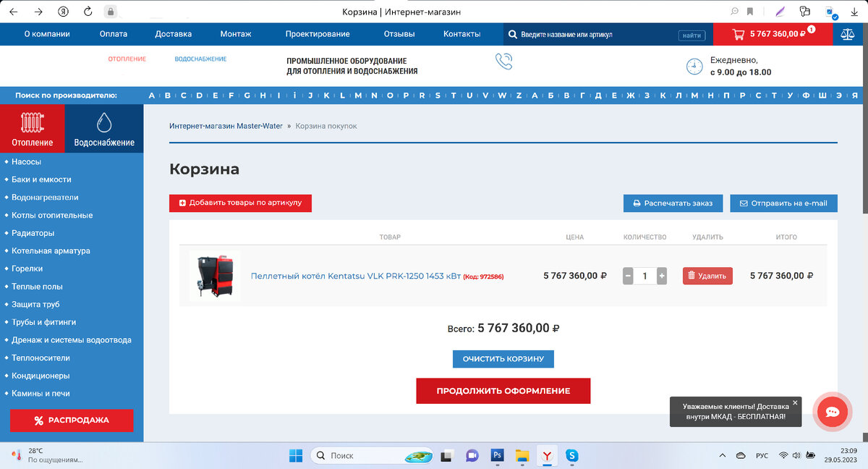Open File Explorer from the taskbar

point(522,455)
